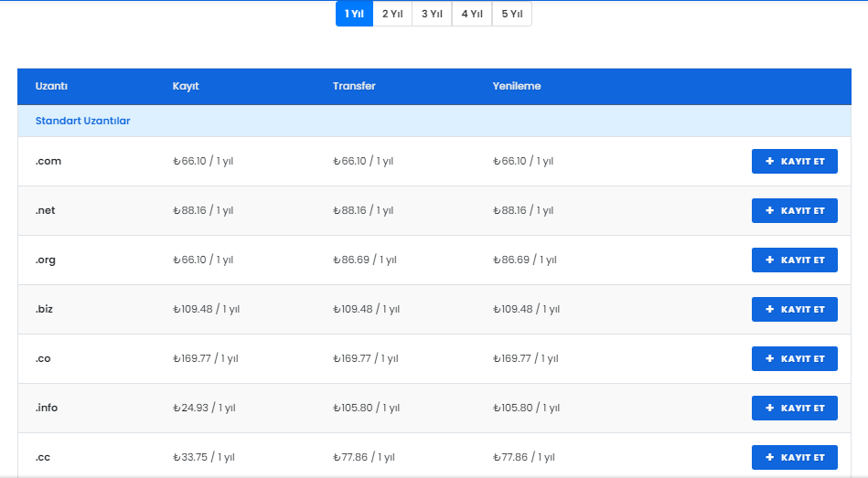This screenshot has width=868, height=478.
Task: Click the ₺24.93 registration price for .info
Action: pos(203,408)
